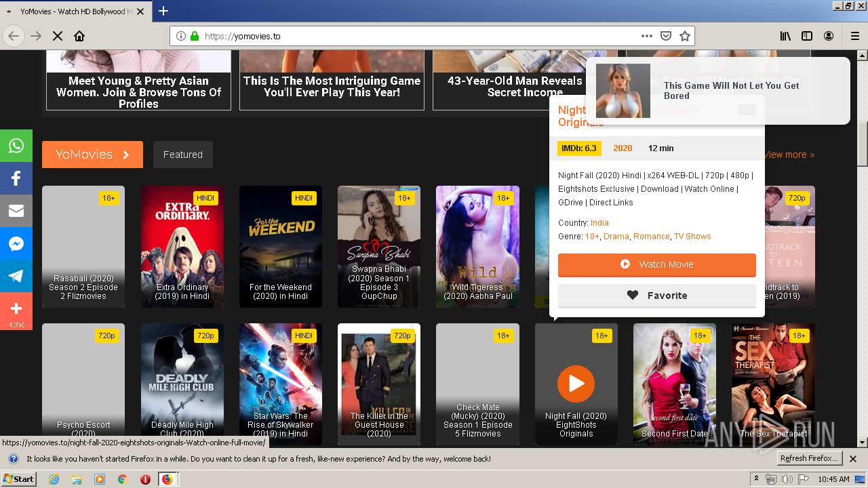Open Rasabali Season 2 Episode 2 card

[x=83, y=247]
